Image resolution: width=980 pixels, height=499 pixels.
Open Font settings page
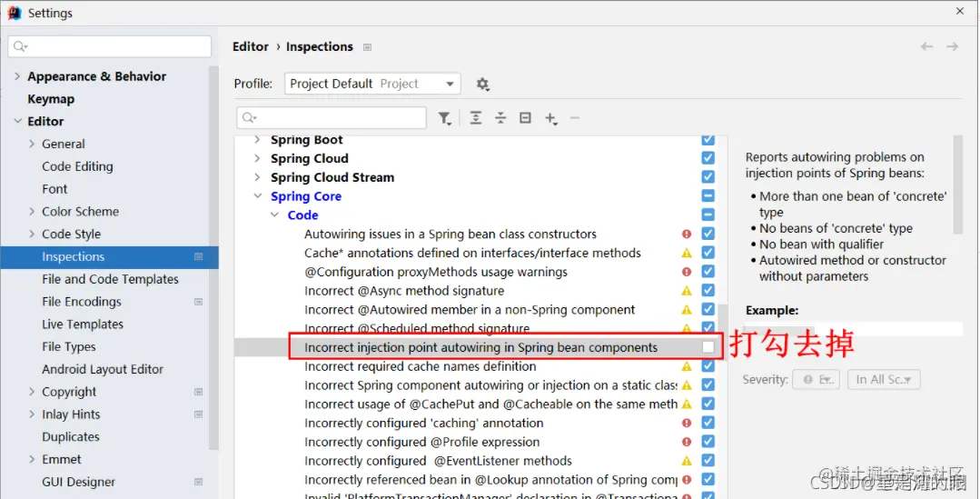[x=54, y=189]
